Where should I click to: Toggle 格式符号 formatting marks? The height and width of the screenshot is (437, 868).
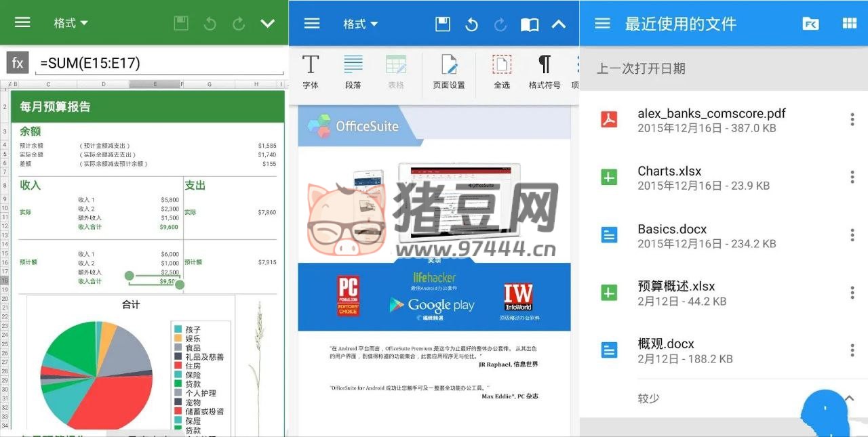544,71
